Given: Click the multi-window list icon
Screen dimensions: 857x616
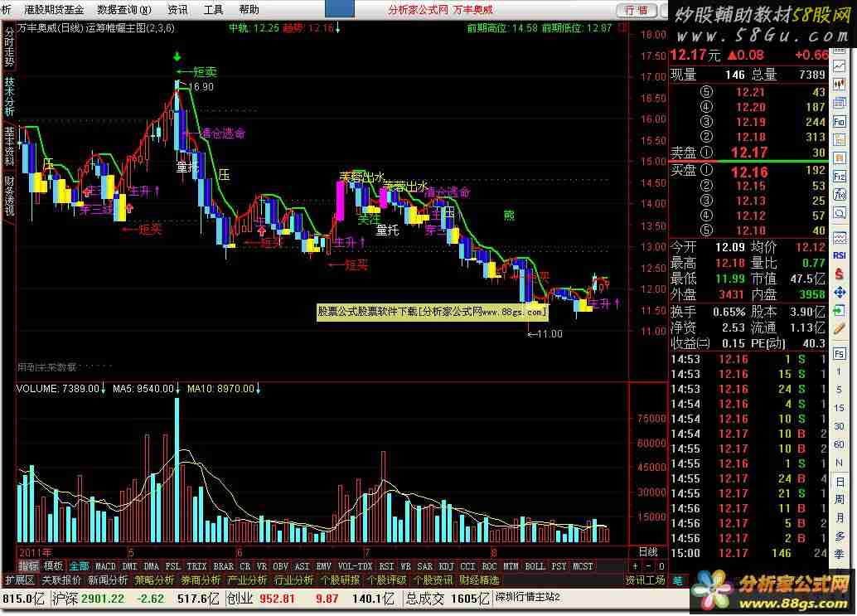Looking at the screenshot, I should click(x=839, y=103).
